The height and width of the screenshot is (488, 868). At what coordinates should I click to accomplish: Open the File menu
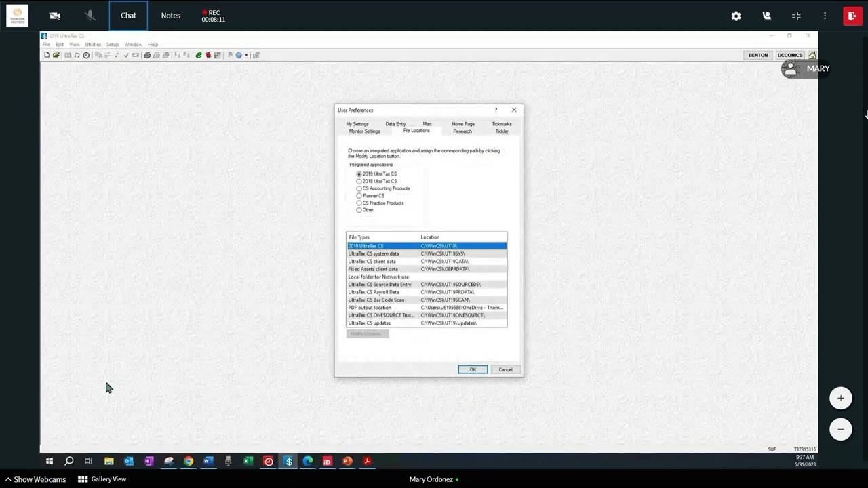coord(46,45)
